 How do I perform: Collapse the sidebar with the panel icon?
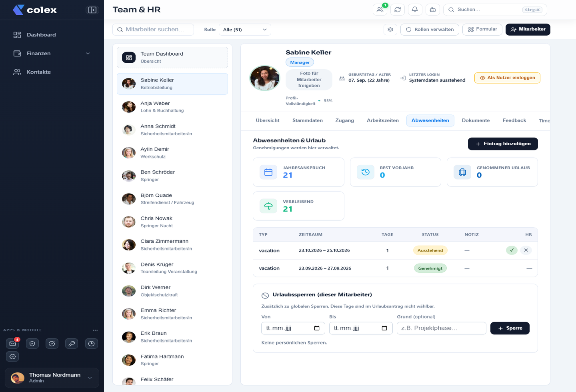coord(92,10)
